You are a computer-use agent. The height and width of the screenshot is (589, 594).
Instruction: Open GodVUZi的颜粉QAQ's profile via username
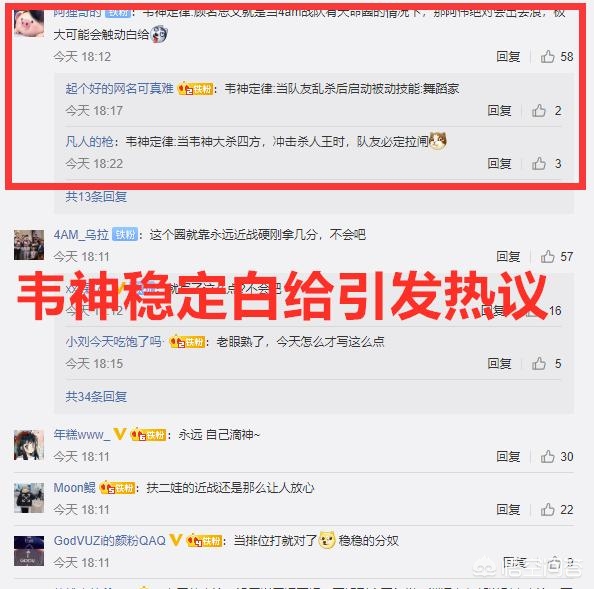(109, 541)
